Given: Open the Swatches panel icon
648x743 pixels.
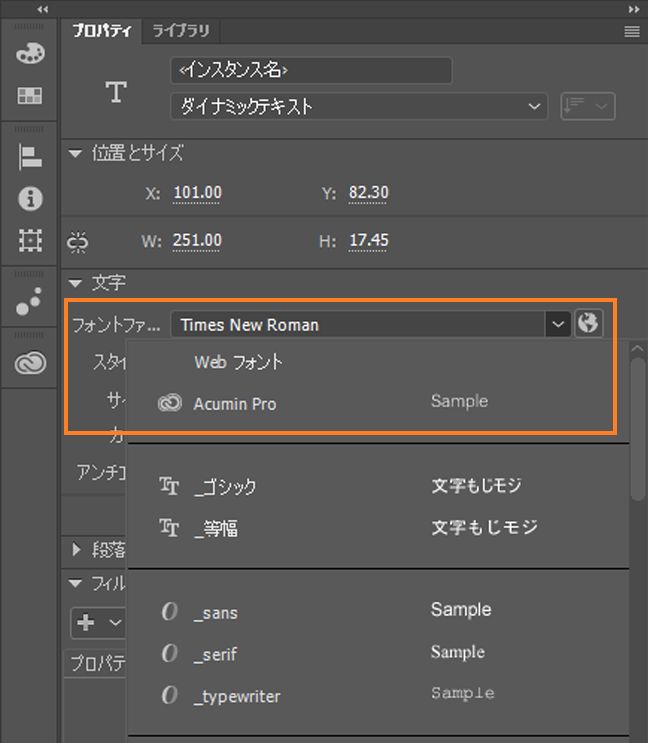Looking at the screenshot, I should point(29,95).
